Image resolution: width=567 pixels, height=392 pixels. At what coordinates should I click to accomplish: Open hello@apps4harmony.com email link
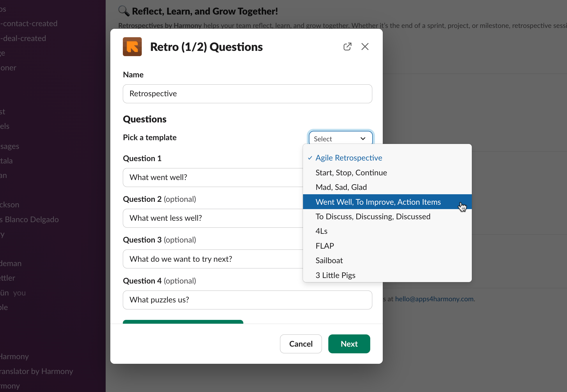(434, 299)
